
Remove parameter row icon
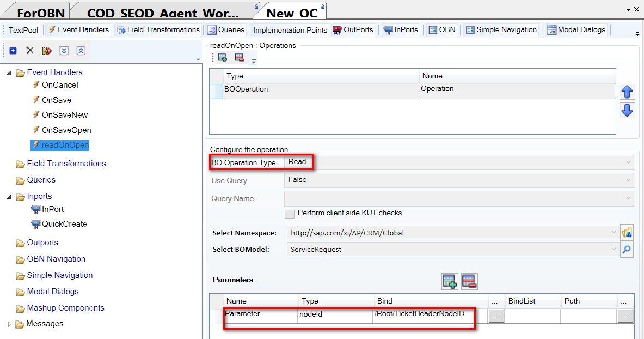pyautogui.click(x=469, y=281)
